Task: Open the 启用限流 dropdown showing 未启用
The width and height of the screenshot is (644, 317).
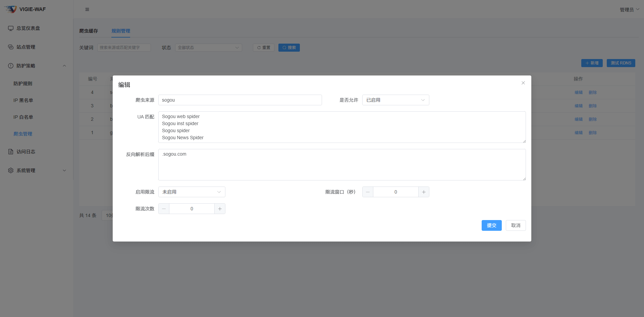Action: tap(192, 192)
